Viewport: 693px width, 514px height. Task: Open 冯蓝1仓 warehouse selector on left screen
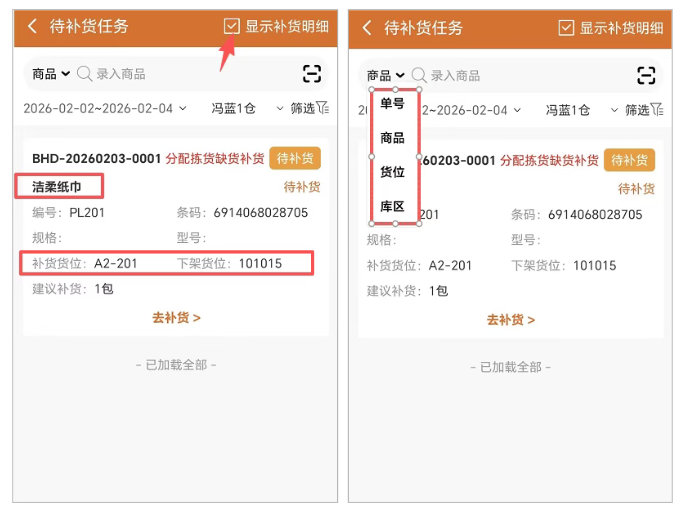click(233, 109)
